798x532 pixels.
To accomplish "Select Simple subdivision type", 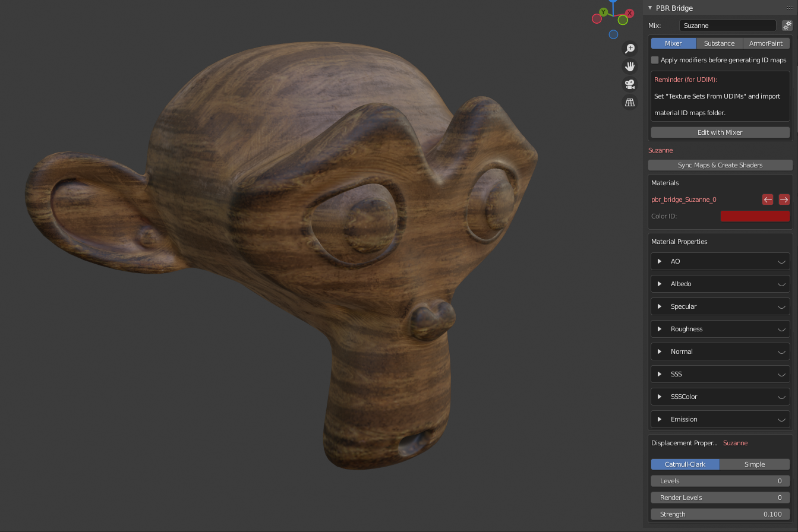I will (755, 464).
